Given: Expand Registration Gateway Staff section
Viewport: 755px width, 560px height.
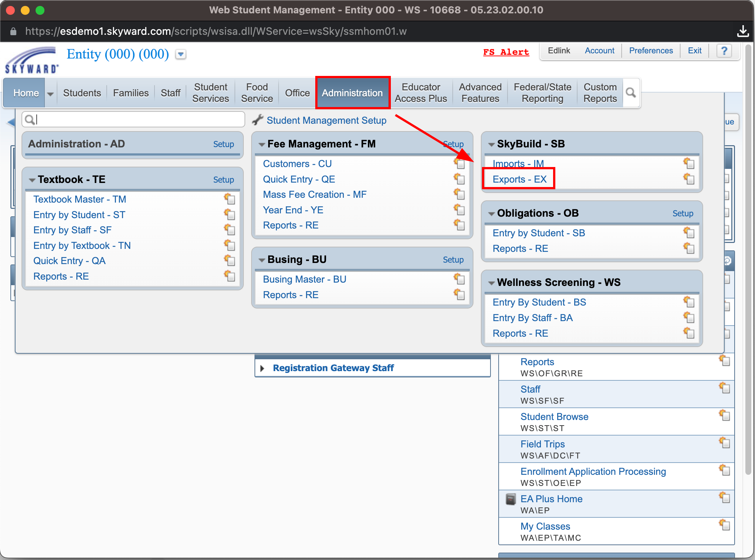Looking at the screenshot, I should 262,368.
